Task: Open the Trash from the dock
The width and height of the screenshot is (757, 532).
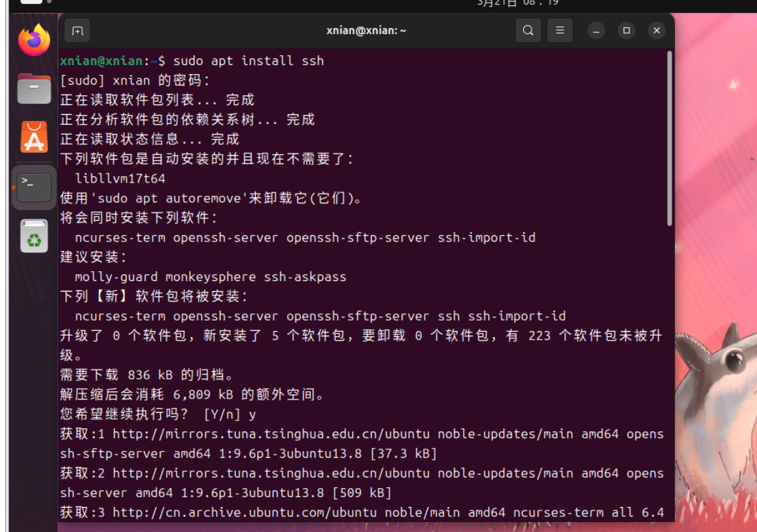Action: (x=34, y=236)
